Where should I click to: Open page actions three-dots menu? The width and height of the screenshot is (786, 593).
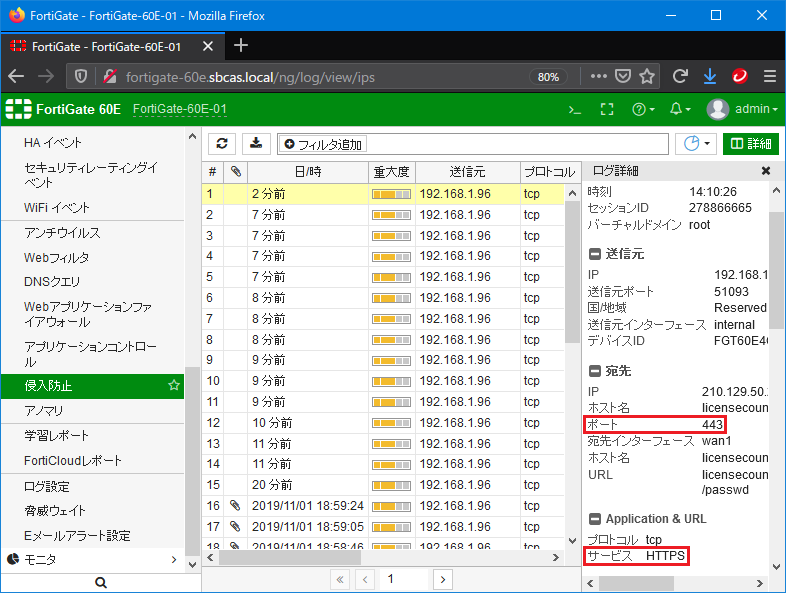599,76
